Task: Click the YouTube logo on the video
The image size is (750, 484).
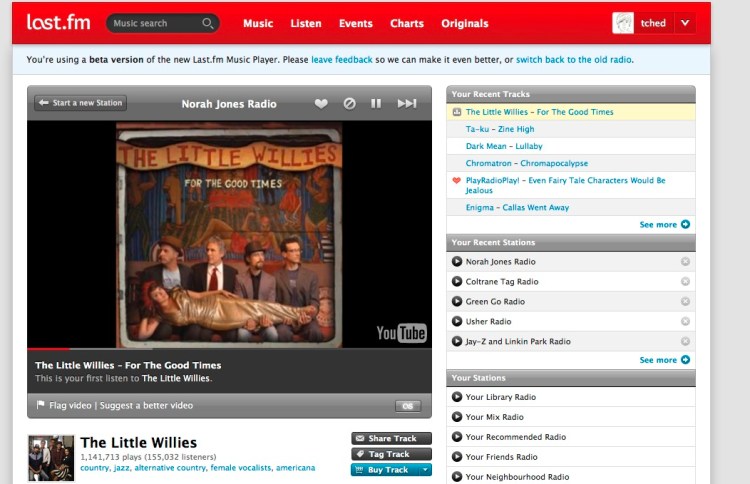Action: click(401, 333)
